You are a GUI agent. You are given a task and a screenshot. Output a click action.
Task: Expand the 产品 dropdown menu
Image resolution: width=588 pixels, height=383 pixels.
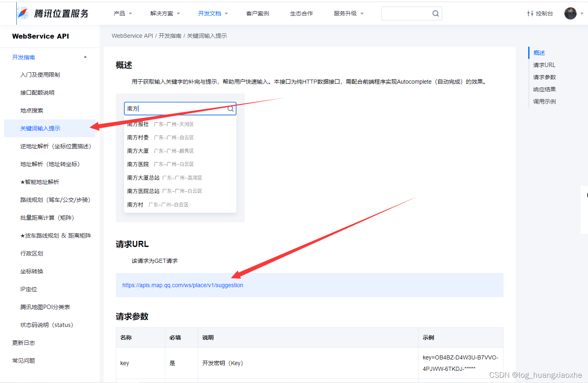coord(123,13)
